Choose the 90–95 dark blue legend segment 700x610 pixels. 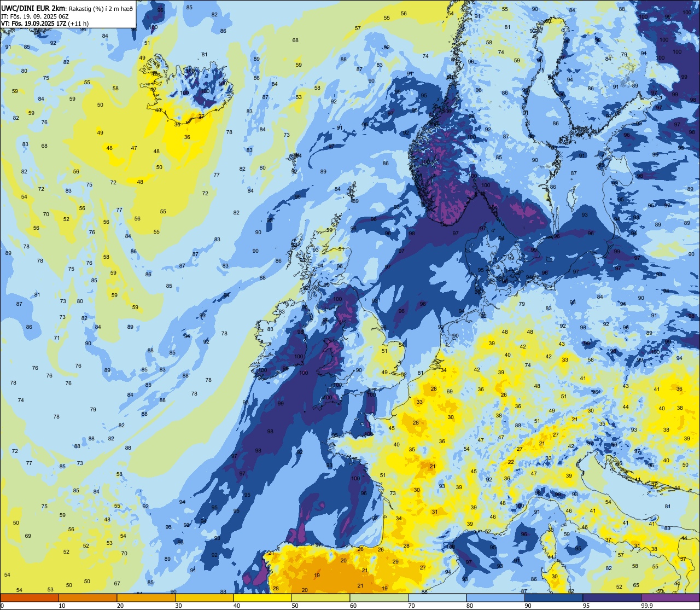553,597
